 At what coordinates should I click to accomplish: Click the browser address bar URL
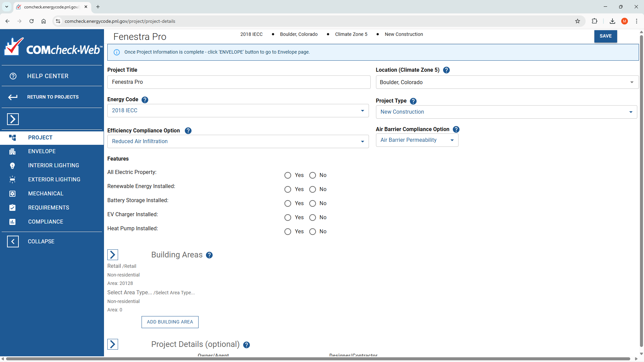point(120,21)
